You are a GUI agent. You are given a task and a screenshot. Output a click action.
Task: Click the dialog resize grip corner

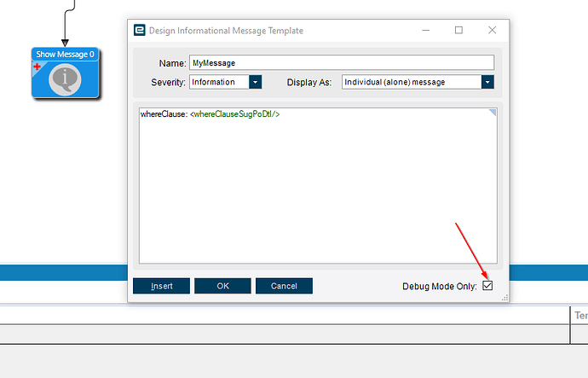(x=505, y=298)
